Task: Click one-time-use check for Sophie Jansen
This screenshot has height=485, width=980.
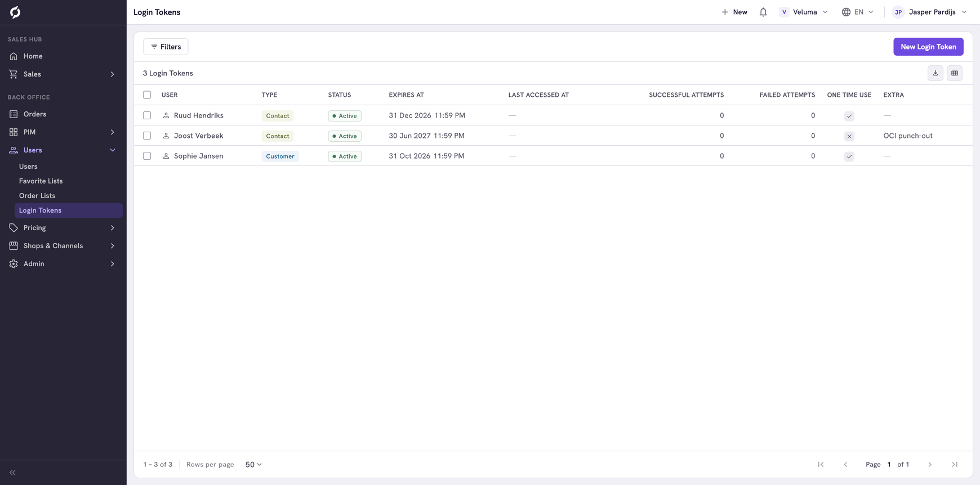Action: coord(849,156)
